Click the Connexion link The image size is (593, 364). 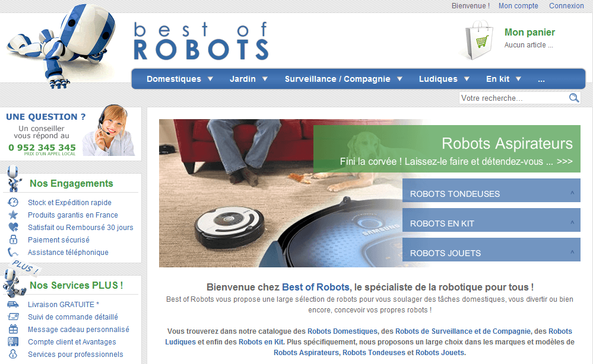click(x=566, y=6)
